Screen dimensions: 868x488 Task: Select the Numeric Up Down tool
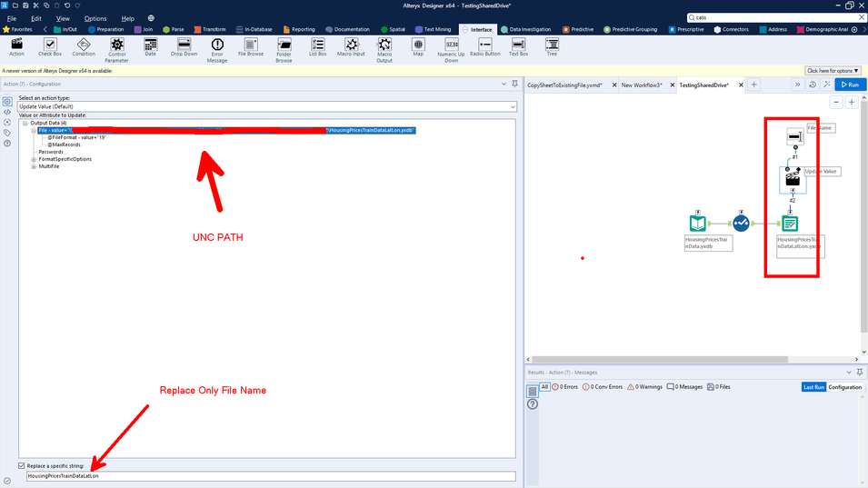[451, 50]
